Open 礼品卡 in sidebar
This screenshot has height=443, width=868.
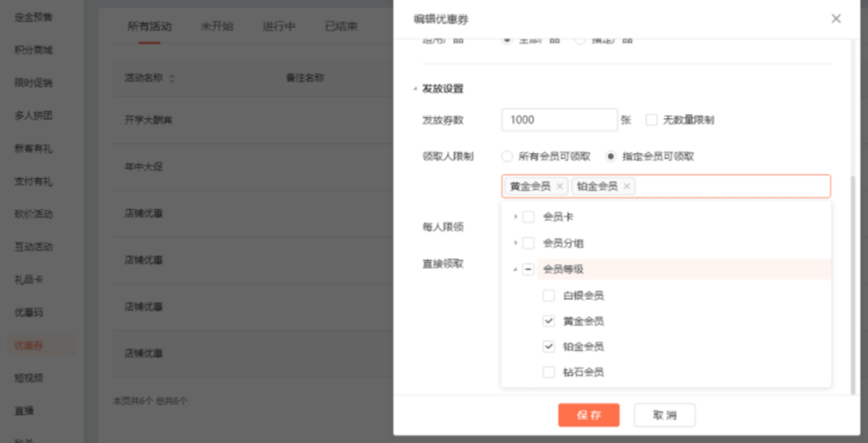point(29,280)
